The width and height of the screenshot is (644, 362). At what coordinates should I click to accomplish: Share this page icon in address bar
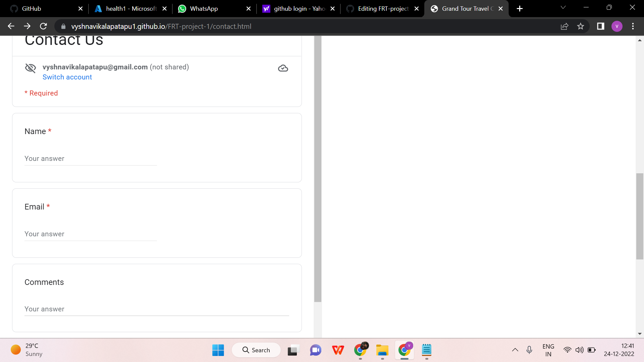click(565, 26)
